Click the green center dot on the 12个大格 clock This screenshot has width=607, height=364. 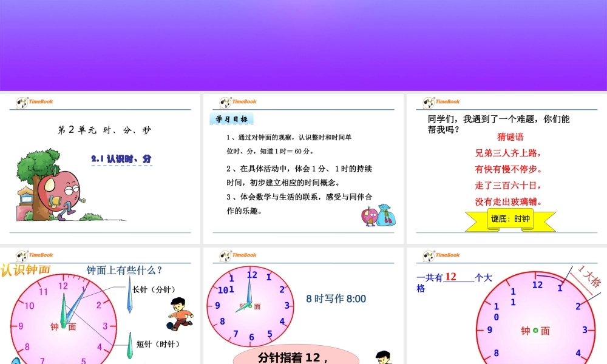pos(535,331)
